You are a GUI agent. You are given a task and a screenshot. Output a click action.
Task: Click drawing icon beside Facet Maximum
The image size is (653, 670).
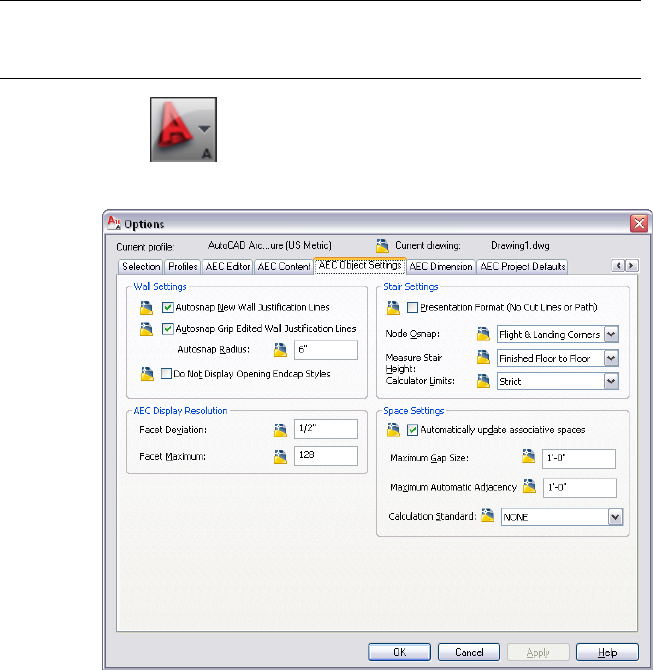click(280, 457)
